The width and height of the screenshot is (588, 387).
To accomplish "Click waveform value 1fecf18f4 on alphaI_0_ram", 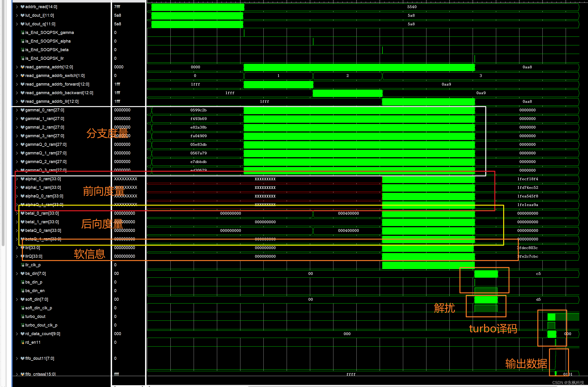I will (x=528, y=179).
